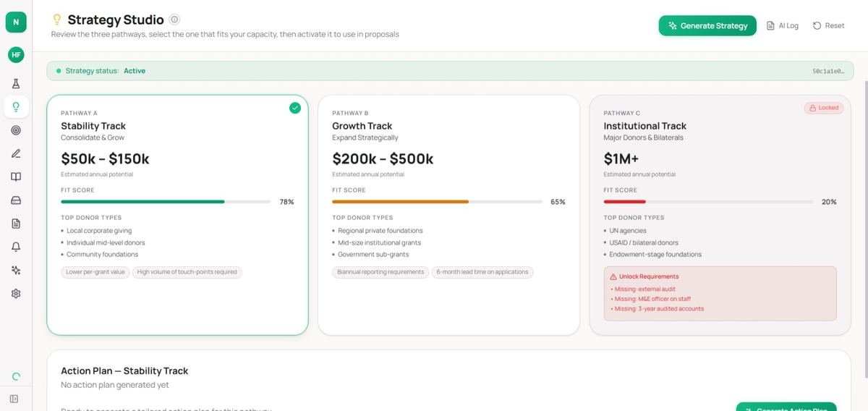Click the 'Biannual reporting requirements' tag
The height and width of the screenshot is (411, 868).
[x=380, y=272]
